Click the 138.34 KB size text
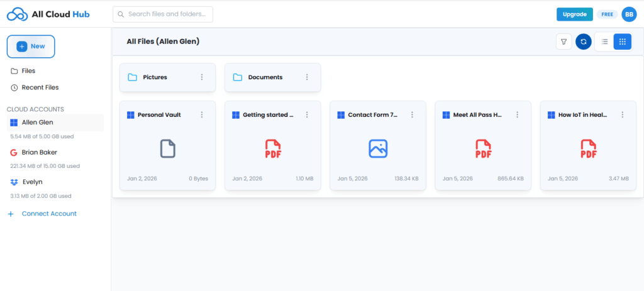The image size is (644, 291). (x=406, y=178)
